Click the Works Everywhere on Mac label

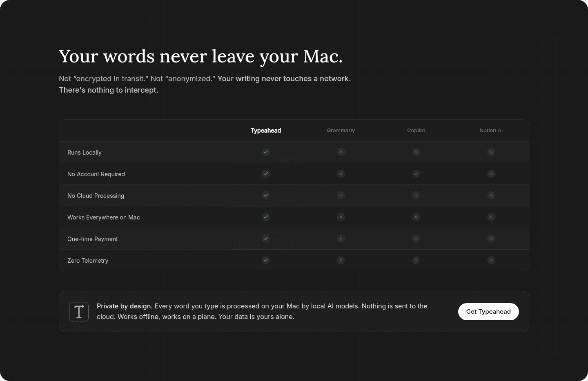click(x=104, y=217)
